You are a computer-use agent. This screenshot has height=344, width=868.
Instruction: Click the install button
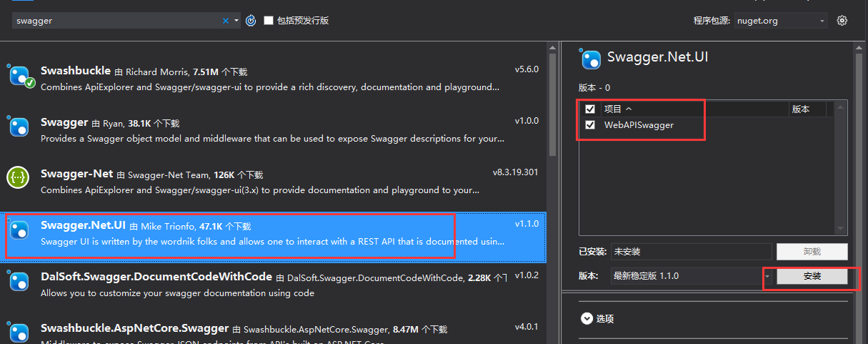click(812, 276)
